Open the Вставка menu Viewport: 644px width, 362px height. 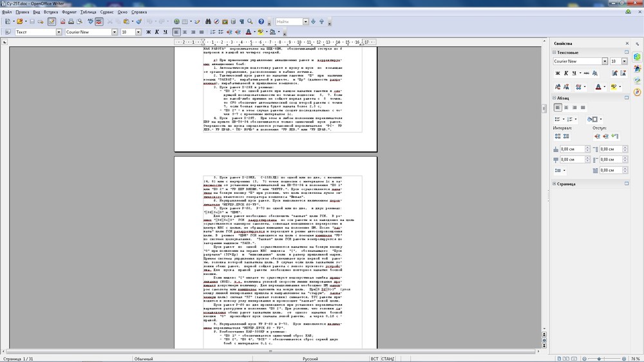[51, 12]
